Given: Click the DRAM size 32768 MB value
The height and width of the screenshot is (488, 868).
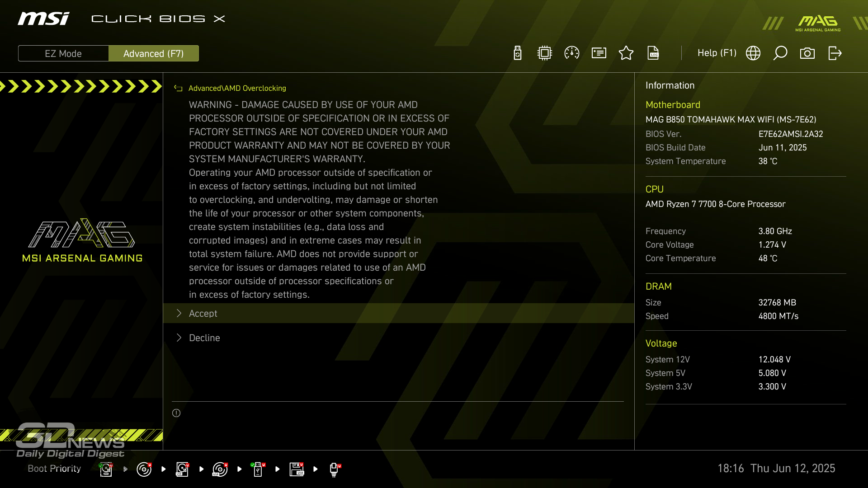Looking at the screenshot, I should click(x=777, y=302).
